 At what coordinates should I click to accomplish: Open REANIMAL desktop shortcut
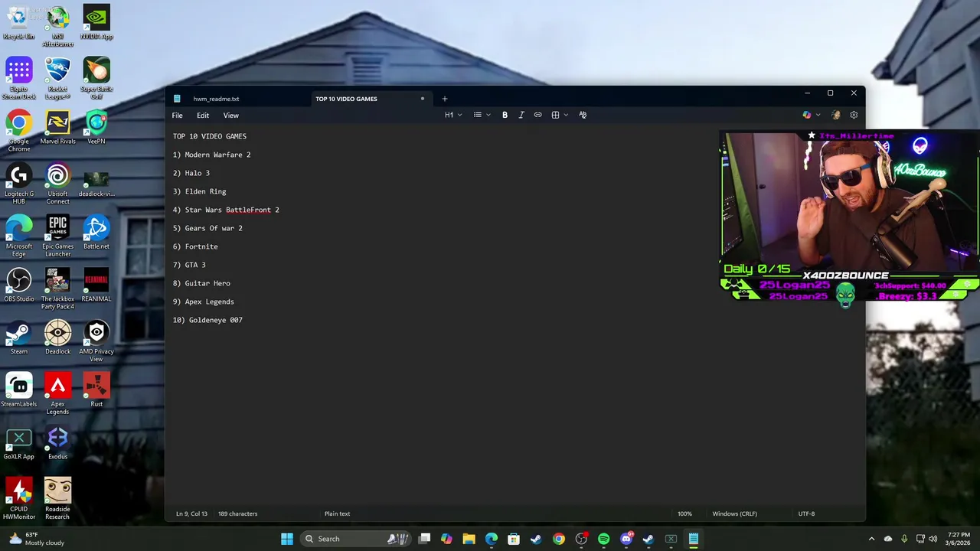click(x=96, y=285)
